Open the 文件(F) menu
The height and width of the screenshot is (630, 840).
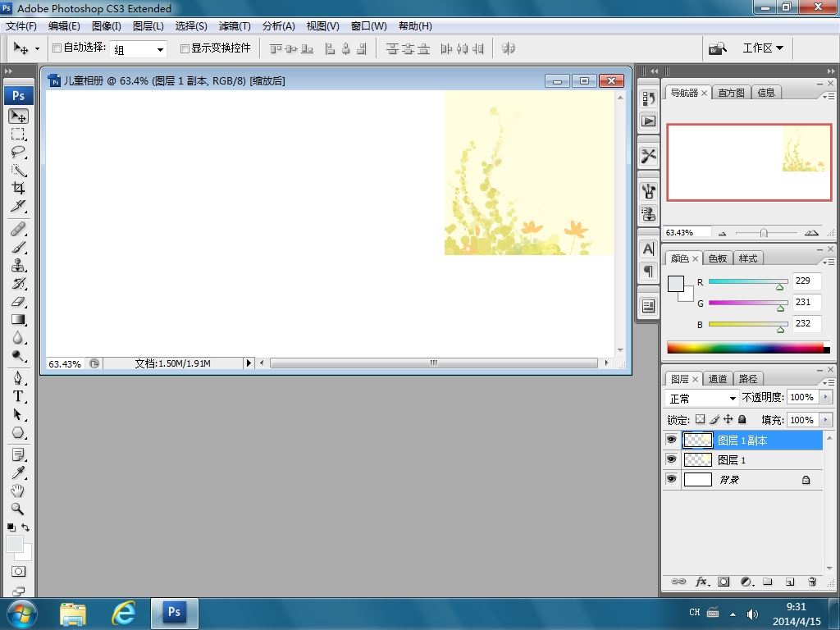[21, 26]
